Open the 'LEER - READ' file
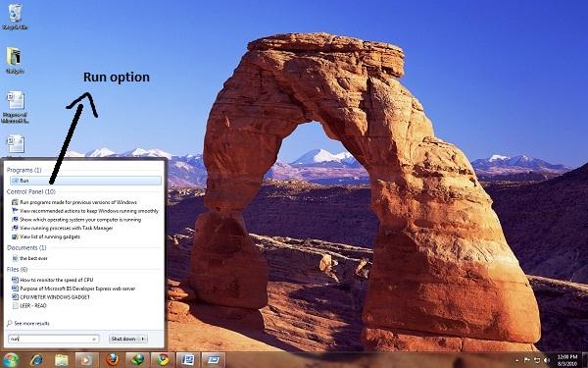588x368 pixels. click(33, 305)
